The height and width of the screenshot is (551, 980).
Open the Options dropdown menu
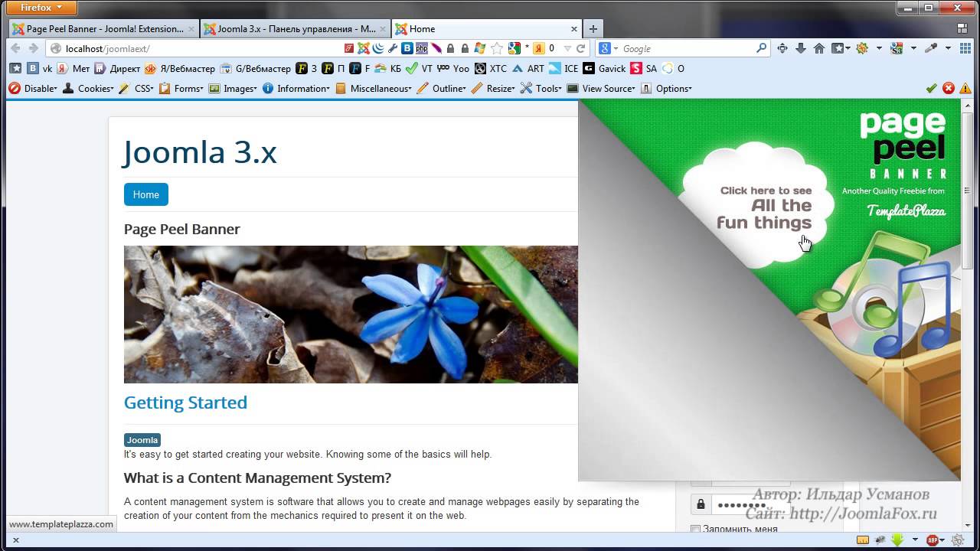tap(666, 88)
